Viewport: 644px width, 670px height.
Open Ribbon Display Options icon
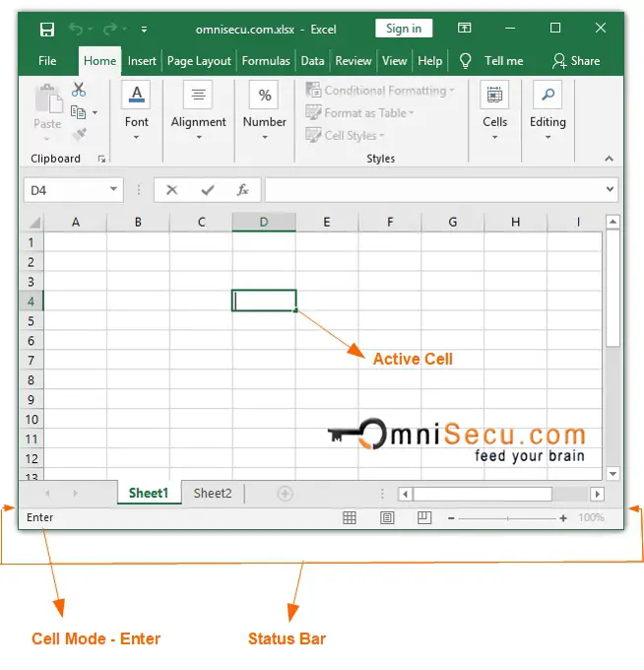464,29
